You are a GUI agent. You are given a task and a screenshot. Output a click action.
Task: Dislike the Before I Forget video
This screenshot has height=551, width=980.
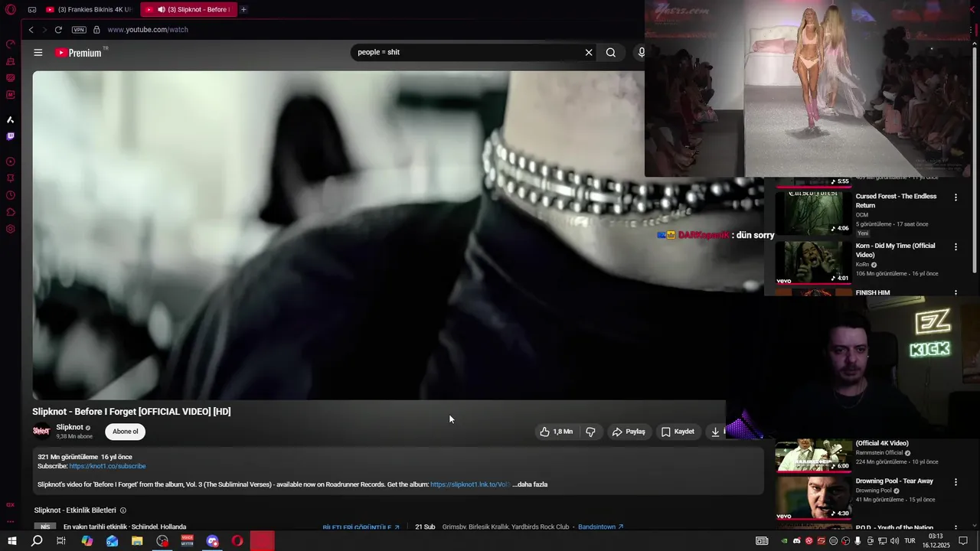pos(590,432)
